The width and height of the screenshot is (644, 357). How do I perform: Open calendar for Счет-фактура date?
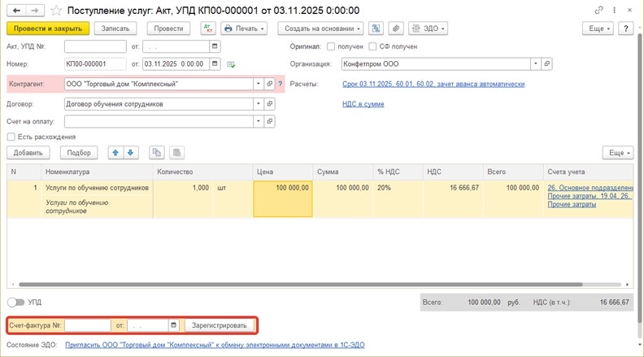(173, 325)
